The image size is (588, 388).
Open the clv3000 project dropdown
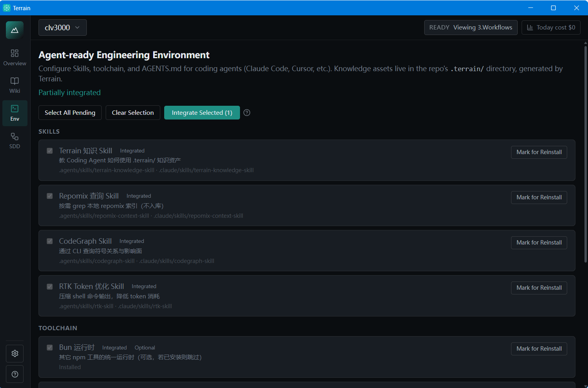pyautogui.click(x=62, y=28)
